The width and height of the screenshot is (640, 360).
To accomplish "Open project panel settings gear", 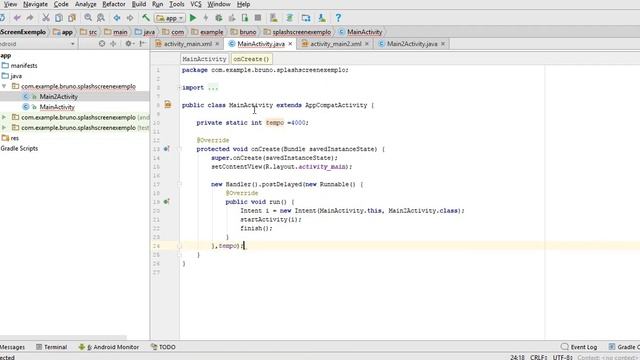I will point(129,43).
